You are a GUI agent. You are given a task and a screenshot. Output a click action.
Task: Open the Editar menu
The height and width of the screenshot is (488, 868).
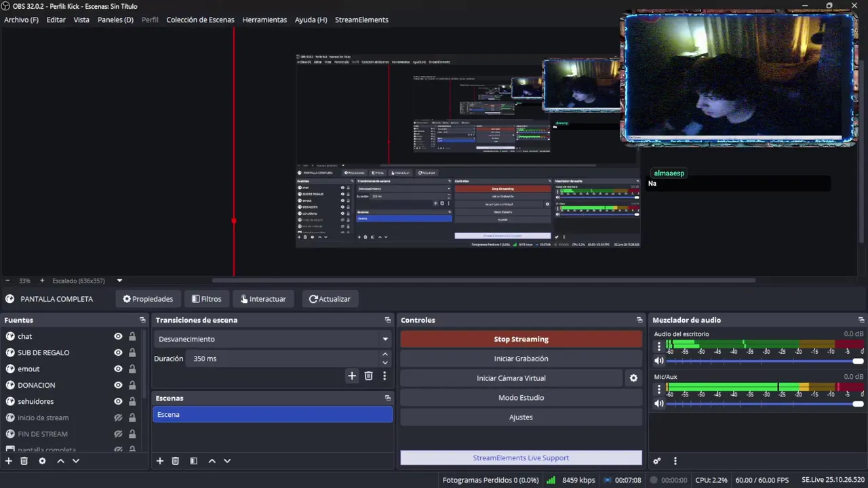click(x=56, y=20)
